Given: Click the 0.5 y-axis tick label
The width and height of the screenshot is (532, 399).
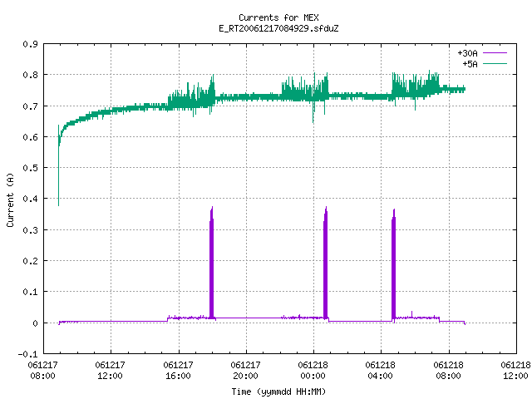Looking at the screenshot, I should 30,168.
